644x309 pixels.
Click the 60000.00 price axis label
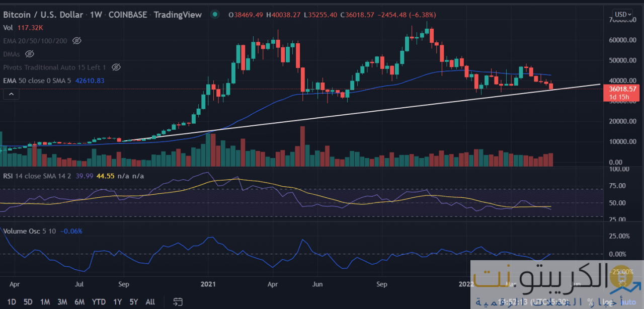[622, 40]
